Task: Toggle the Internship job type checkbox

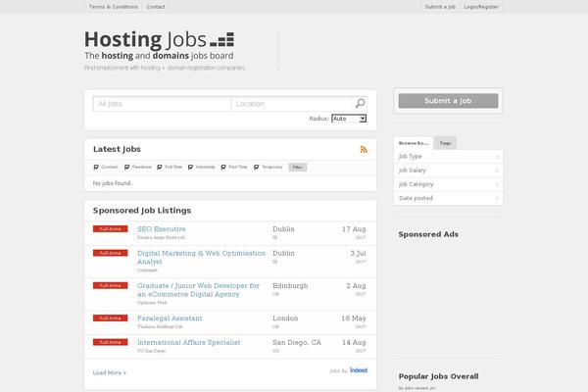Action: tap(190, 167)
